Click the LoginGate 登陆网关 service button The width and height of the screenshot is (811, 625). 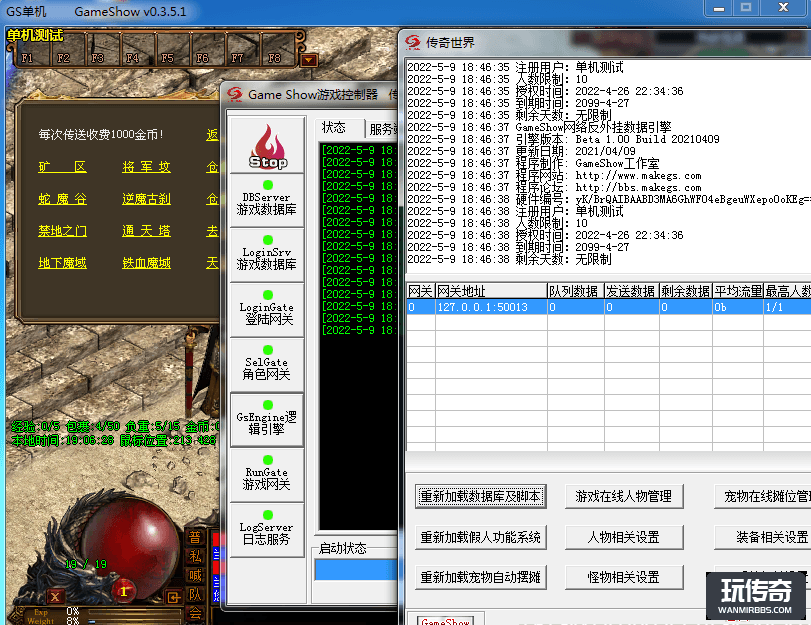pyautogui.click(x=267, y=310)
